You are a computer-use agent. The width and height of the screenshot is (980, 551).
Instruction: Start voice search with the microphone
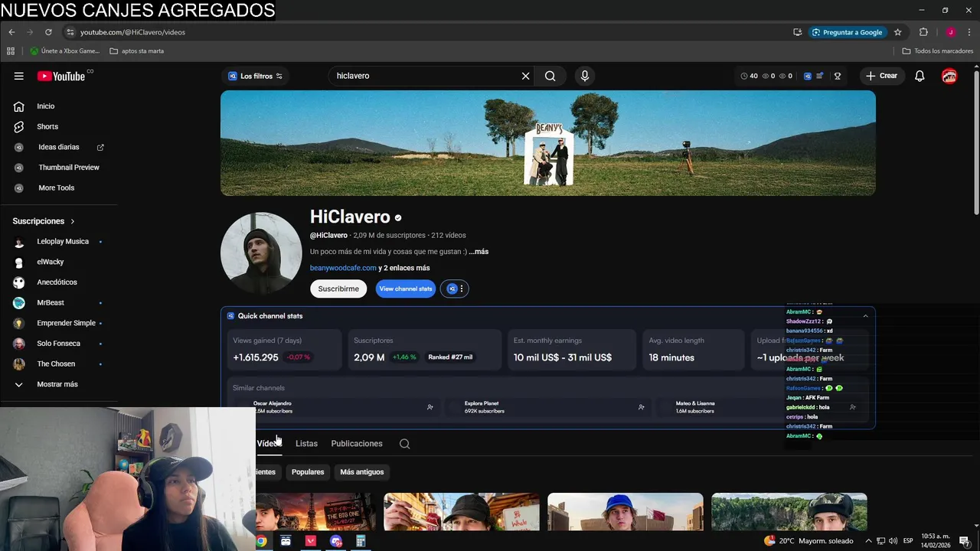pyautogui.click(x=585, y=76)
